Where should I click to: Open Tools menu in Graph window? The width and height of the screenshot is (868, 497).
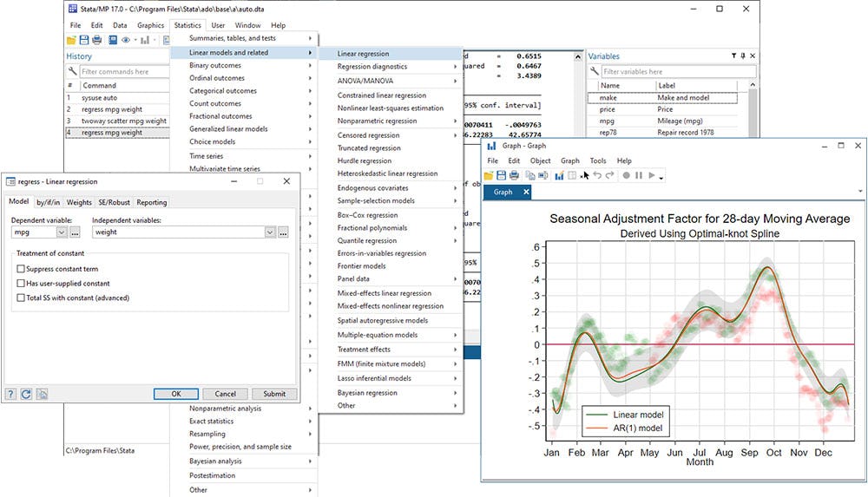(598, 161)
